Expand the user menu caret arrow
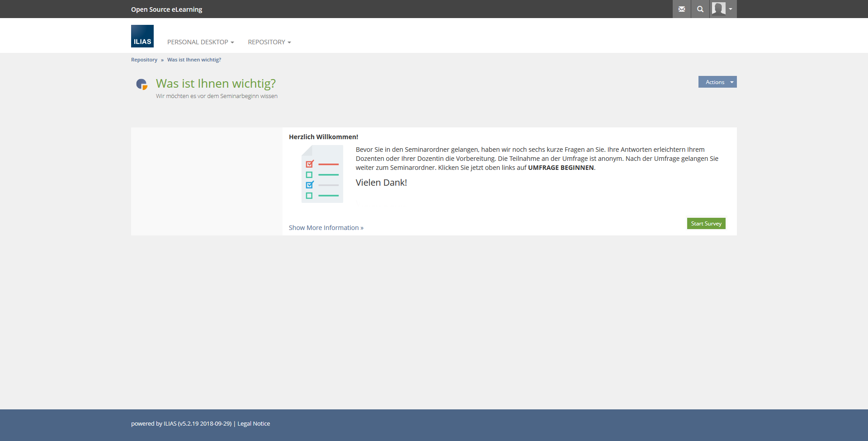 coord(731,9)
